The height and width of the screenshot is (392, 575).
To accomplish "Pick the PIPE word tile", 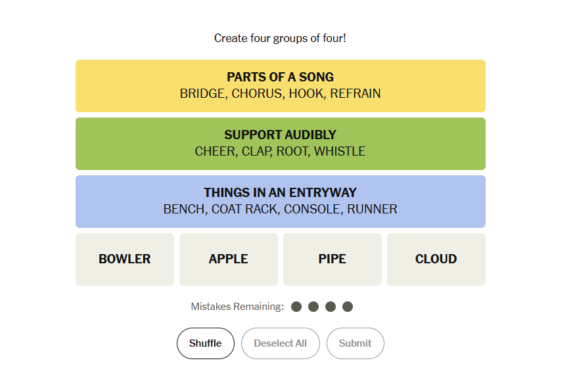I will point(333,259).
